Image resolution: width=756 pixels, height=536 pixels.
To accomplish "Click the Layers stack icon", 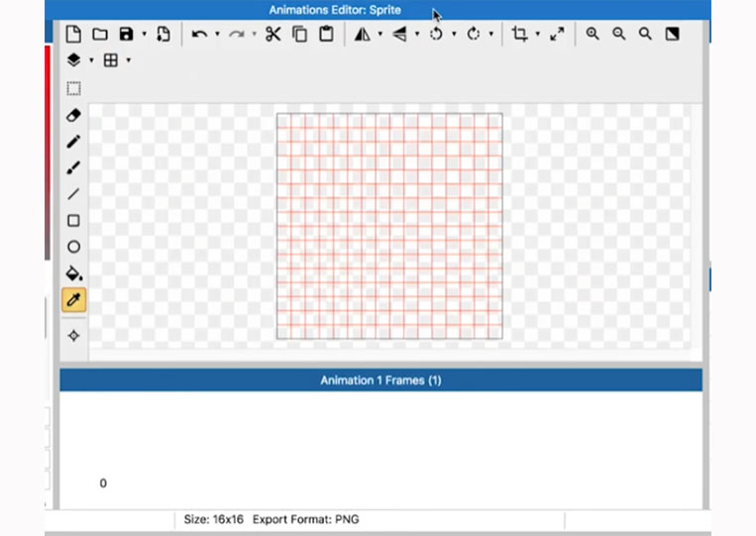I will 73,59.
